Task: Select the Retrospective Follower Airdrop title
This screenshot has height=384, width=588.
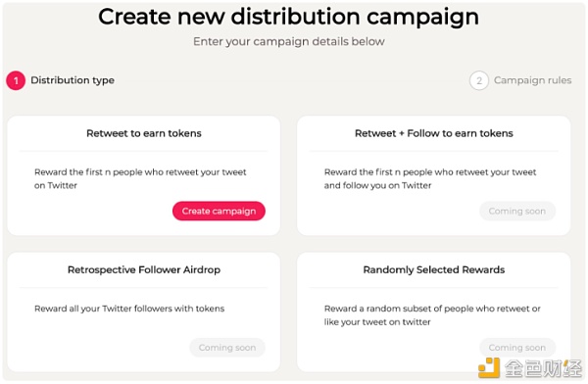Action: (x=144, y=270)
